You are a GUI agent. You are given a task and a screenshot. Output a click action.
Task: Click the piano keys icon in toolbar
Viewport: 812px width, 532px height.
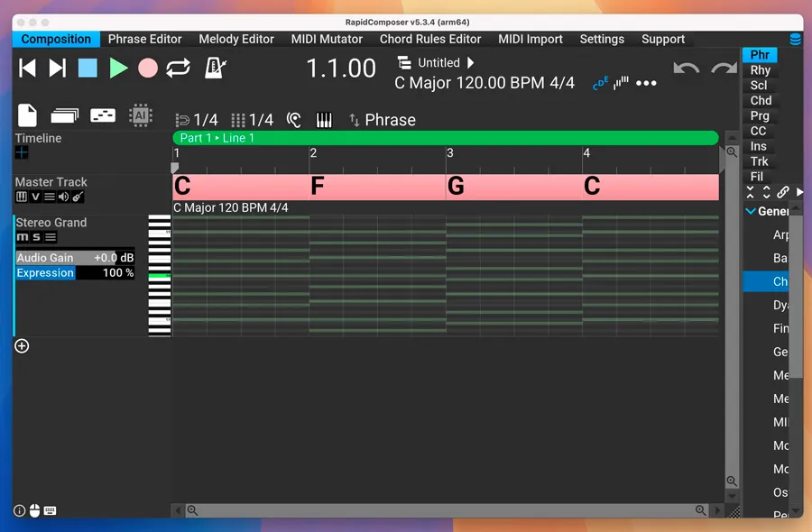pos(324,120)
